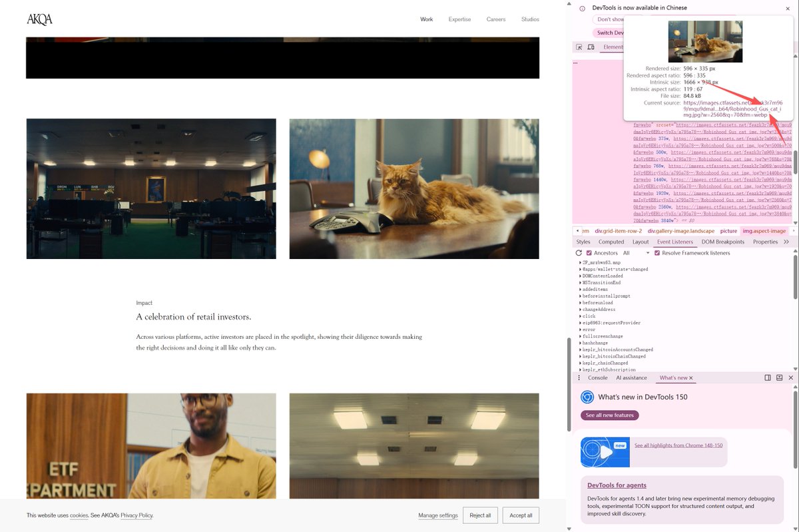799x532 pixels.
Task: Toggle the device toolbar icon
Action: pos(591,47)
